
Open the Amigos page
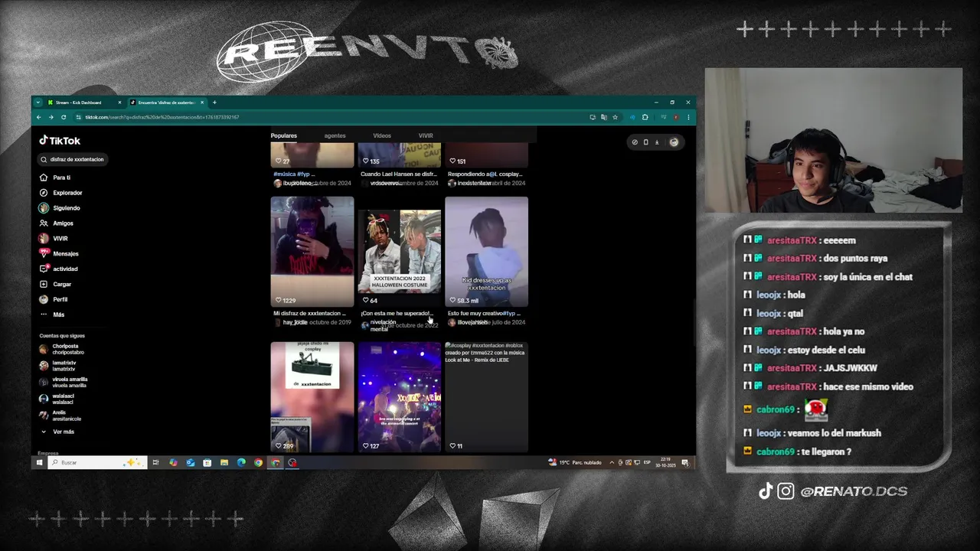57,223
